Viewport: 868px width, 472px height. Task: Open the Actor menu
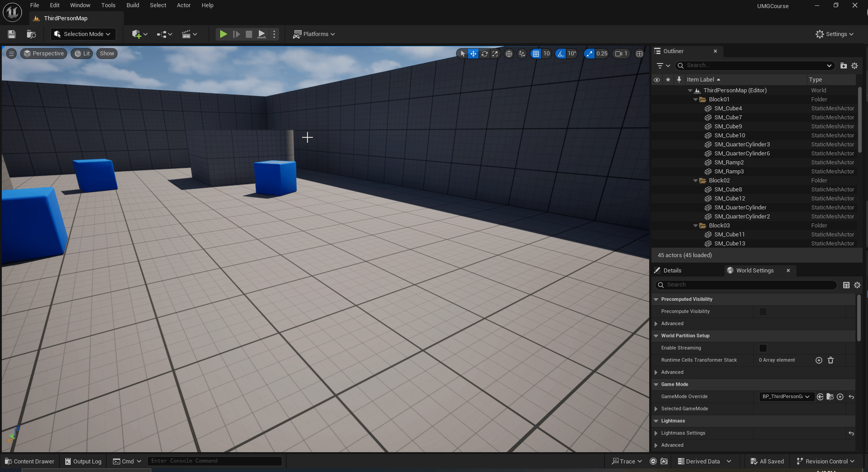click(x=184, y=5)
